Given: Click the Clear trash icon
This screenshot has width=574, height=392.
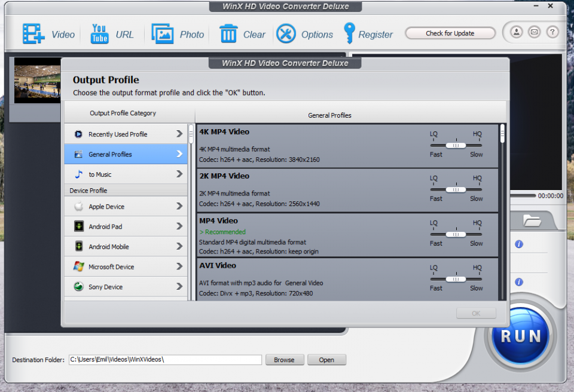Looking at the screenshot, I should tap(228, 33).
